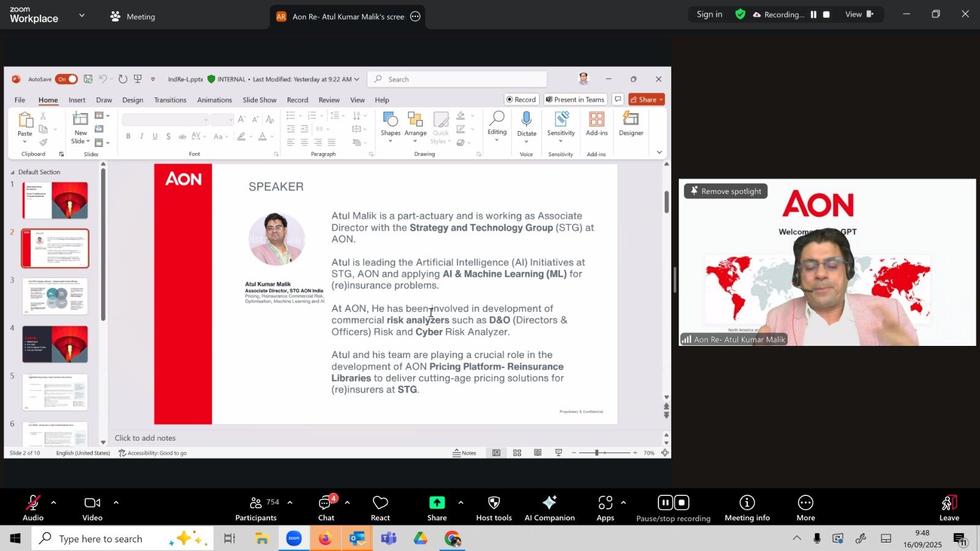Open the Apps panel in Zoom
The height and width of the screenshot is (551, 980).
[605, 508]
